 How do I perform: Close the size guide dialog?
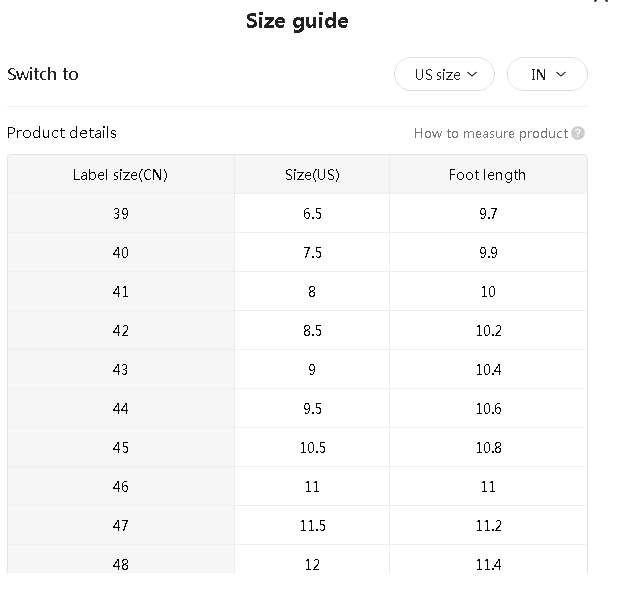click(600, 3)
